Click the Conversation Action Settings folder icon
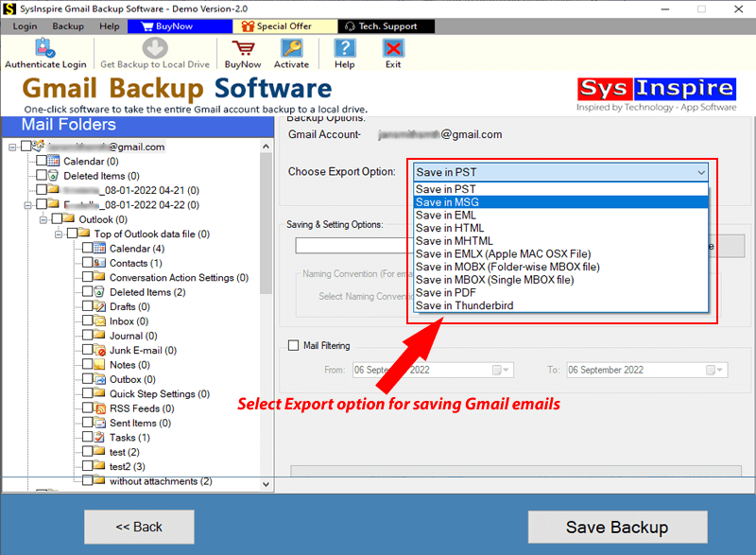 coord(99,276)
